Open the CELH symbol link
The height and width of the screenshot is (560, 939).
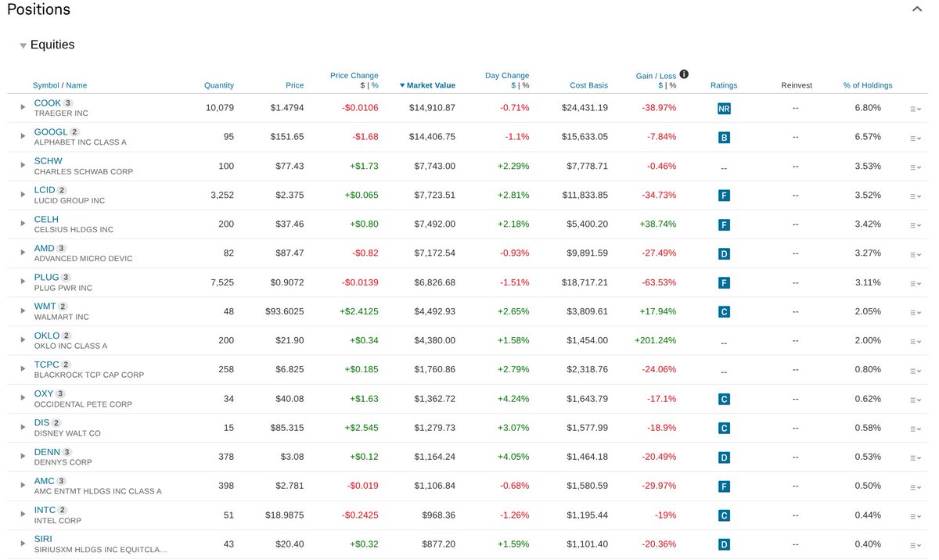(46, 219)
